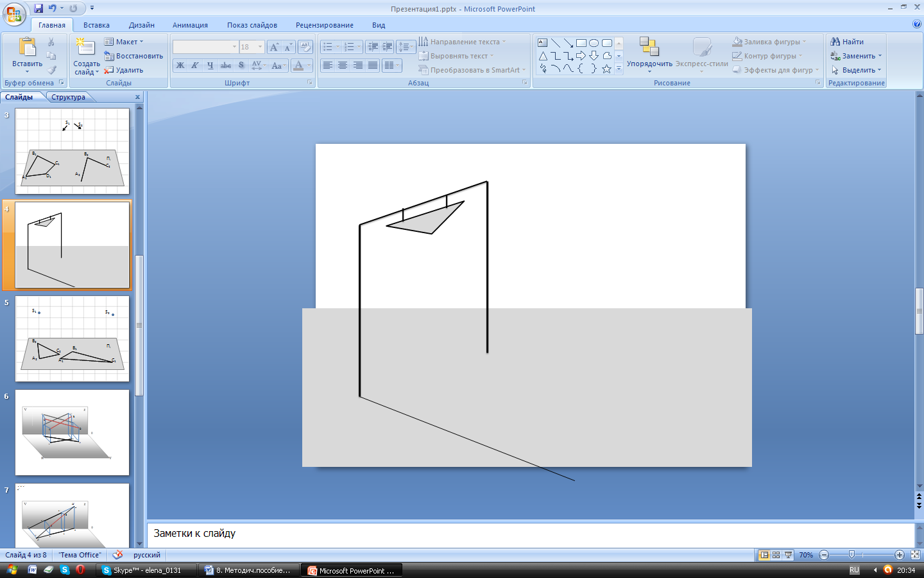Viewport: 924px width, 578px height.
Task: Click the Упорядочить arrange icon
Action: [x=649, y=46]
